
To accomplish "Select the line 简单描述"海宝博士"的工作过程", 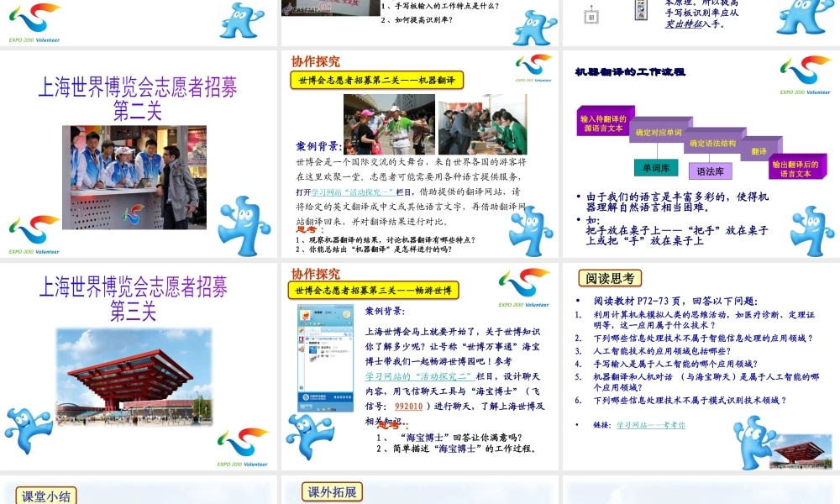I will [456, 449].
